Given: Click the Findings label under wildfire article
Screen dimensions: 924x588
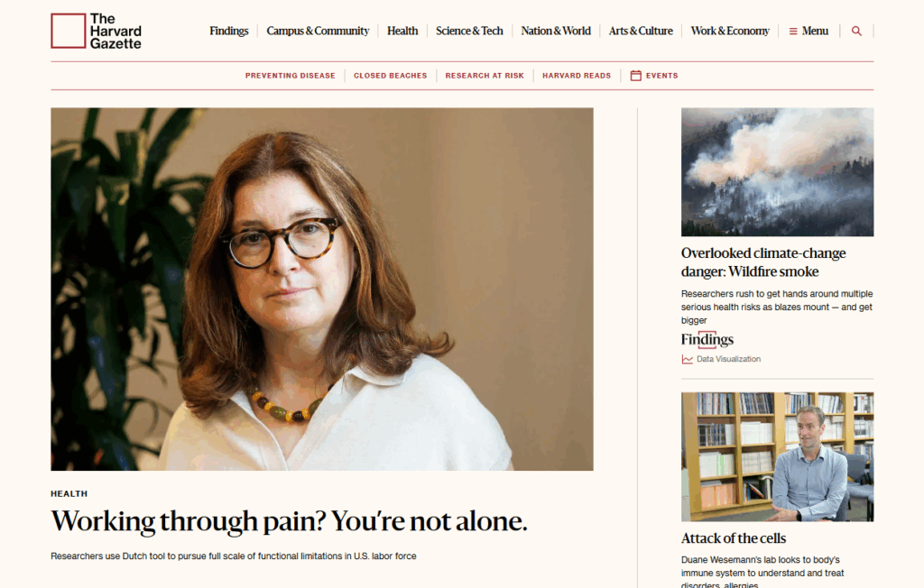Looking at the screenshot, I should point(707,339).
